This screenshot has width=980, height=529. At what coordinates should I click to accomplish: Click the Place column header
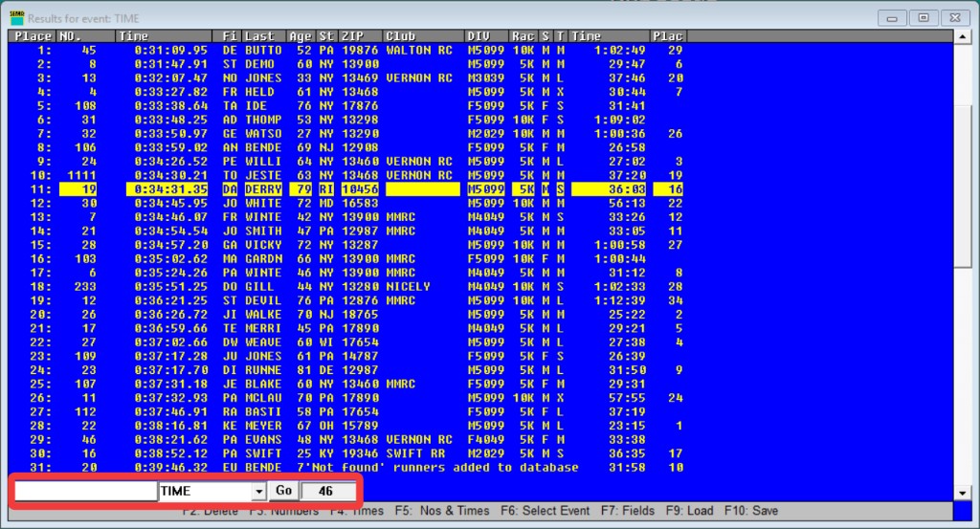coord(33,36)
